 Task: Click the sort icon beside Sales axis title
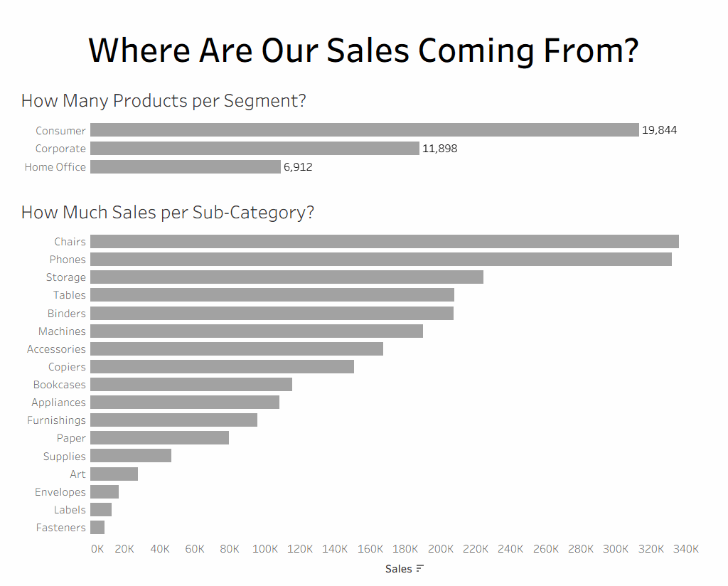420,568
